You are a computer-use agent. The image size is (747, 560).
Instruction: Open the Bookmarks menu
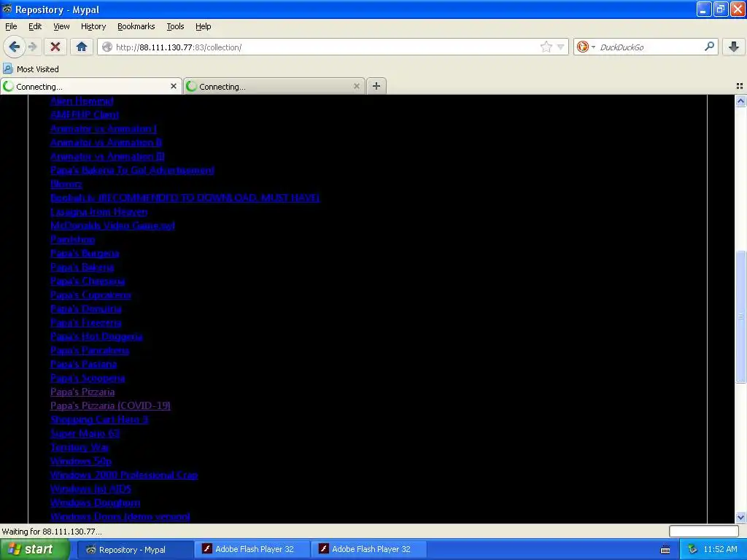(x=136, y=26)
